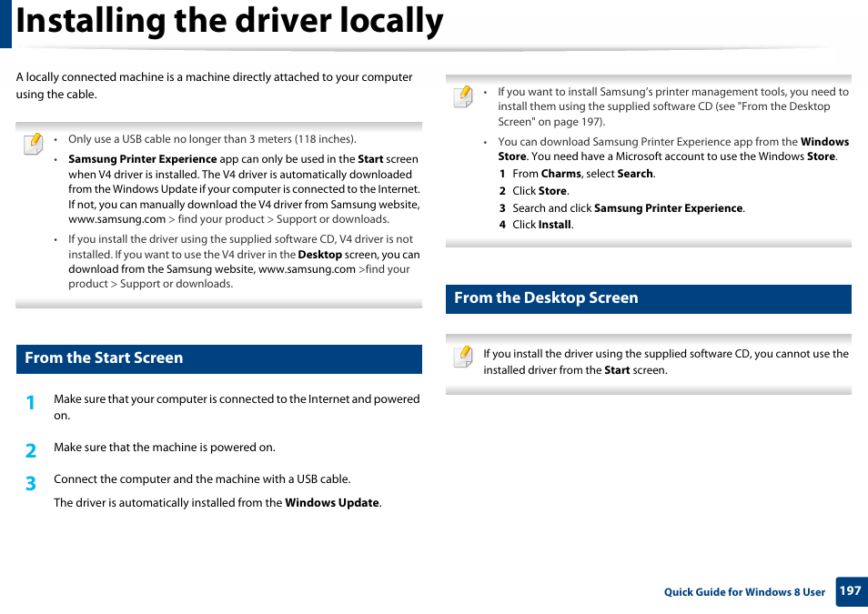The image size is (868, 614).
Task: Click the note icon beside the USB cable tip
Action: [34, 144]
